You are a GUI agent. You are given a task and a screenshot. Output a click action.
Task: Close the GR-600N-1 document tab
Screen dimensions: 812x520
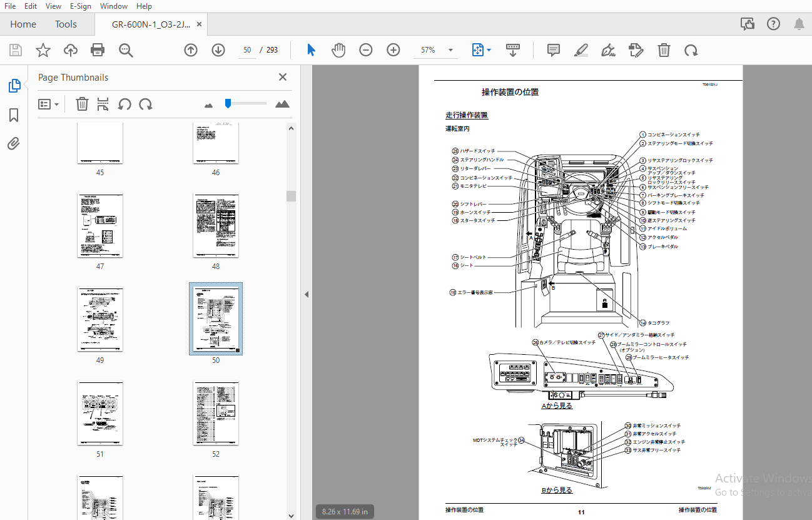pyautogui.click(x=200, y=24)
